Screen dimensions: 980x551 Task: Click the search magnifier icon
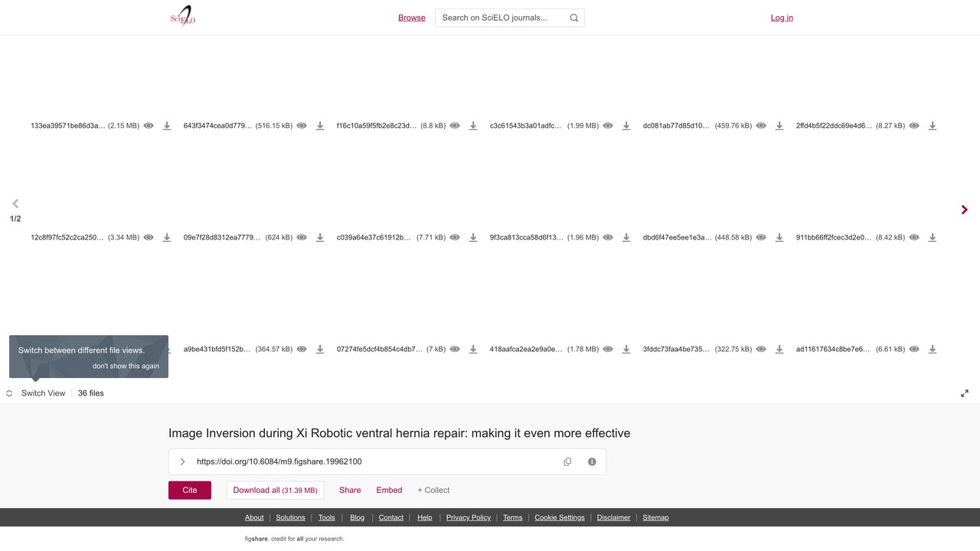(574, 18)
